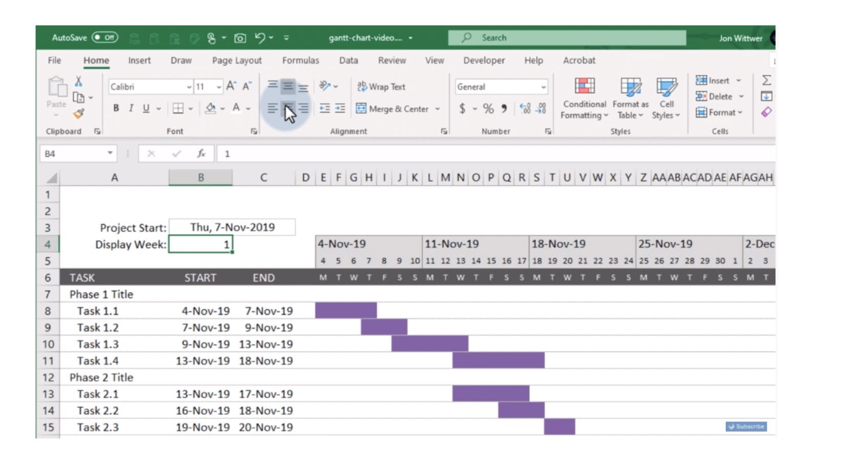
Task: Click the Fill down icon
Action: click(x=767, y=96)
